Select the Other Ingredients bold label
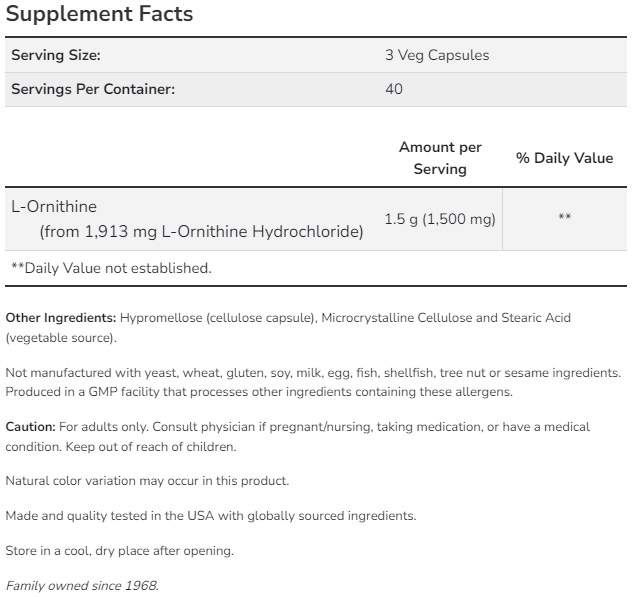 [x=61, y=318]
